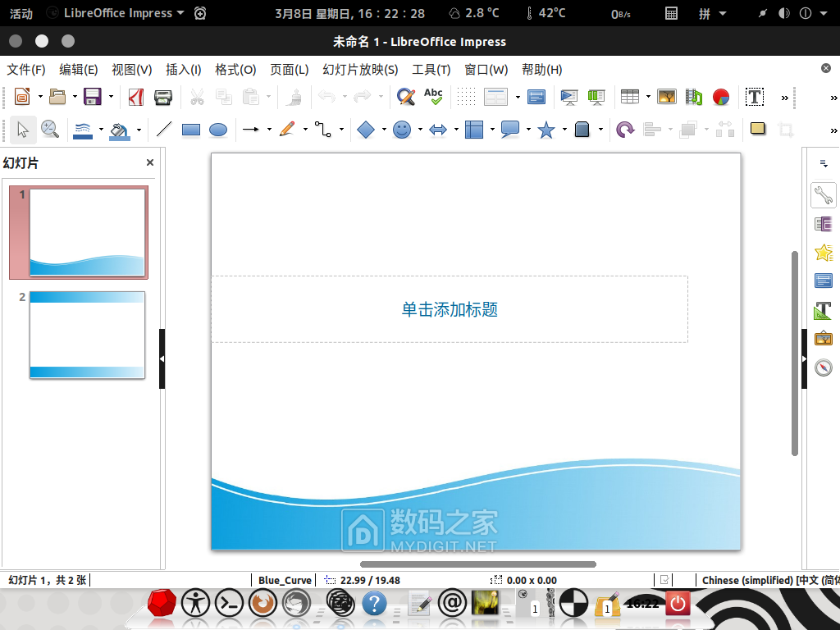Open Find and Replace icon
The width and height of the screenshot is (840, 630).
coord(406,97)
